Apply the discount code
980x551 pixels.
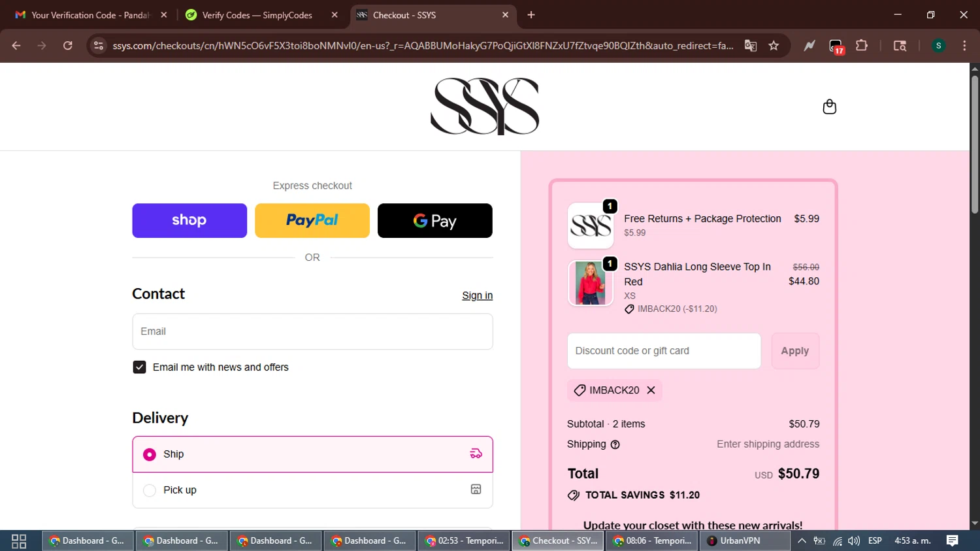795,351
